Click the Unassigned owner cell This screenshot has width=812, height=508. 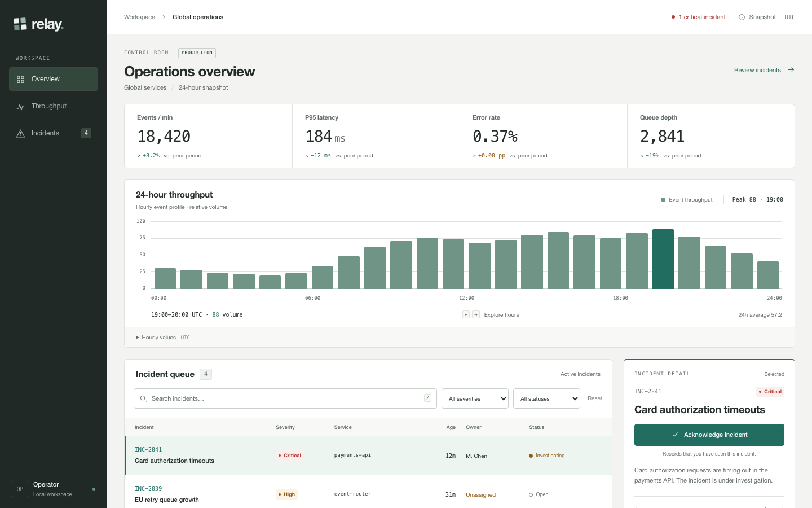[480, 494]
